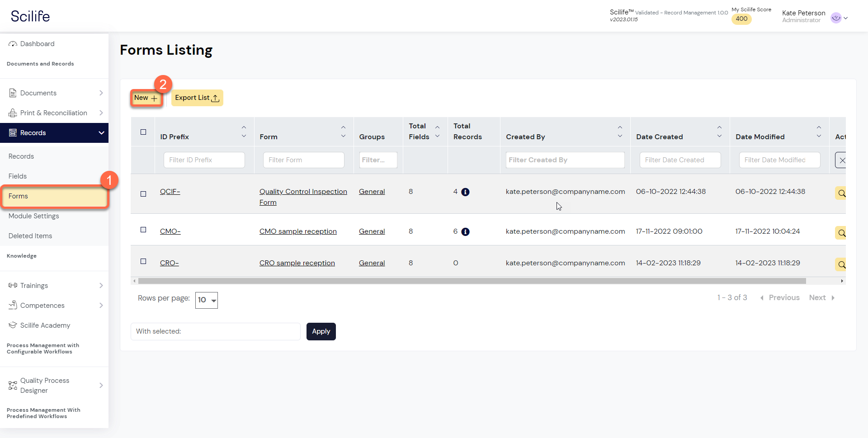
Task: Click the Filter Created By input
Action: point(565,160)
